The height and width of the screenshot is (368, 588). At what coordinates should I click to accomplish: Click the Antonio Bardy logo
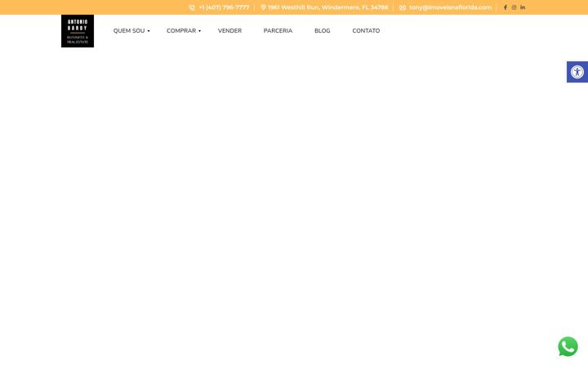(78, 31)
